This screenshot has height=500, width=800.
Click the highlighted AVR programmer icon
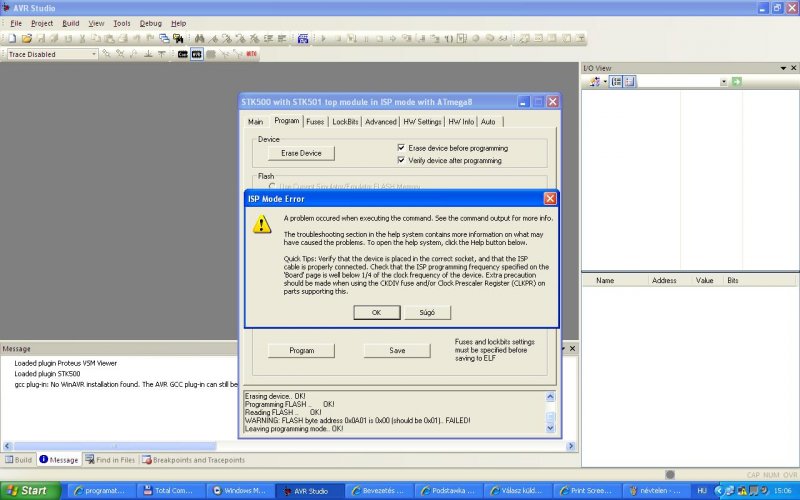pyautogui.click(x=196, y=54)
